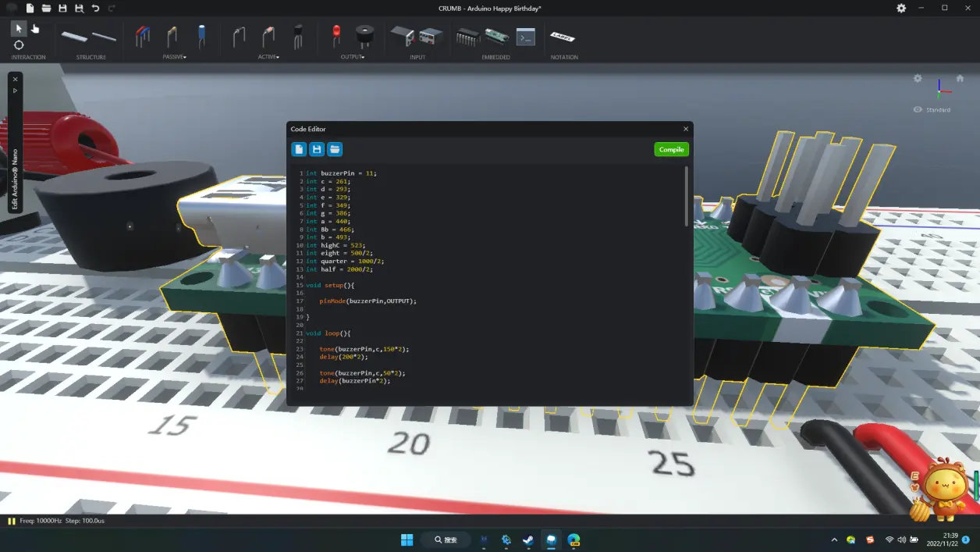The width and height of the screenshot is (980, 552).
Task: Toggle simulation pause button in status bar
Action: (x=12, y=521)
